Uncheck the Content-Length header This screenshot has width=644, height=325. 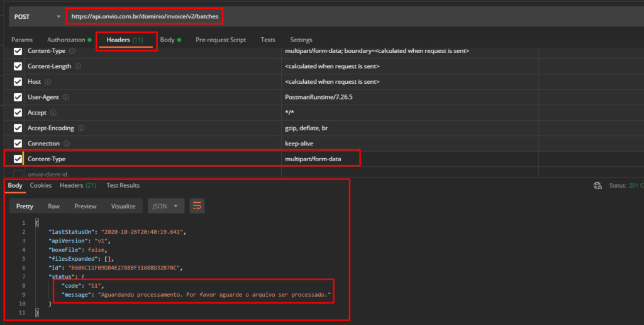(x=18, y=66)
